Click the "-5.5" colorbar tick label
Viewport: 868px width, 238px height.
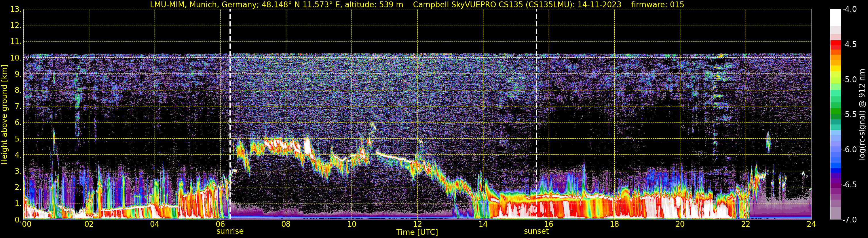click(849, 115)
